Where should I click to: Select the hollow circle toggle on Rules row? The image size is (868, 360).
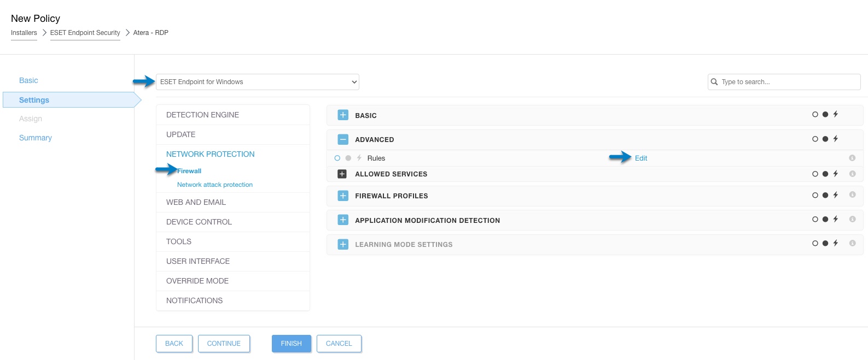tap(337, 158)
